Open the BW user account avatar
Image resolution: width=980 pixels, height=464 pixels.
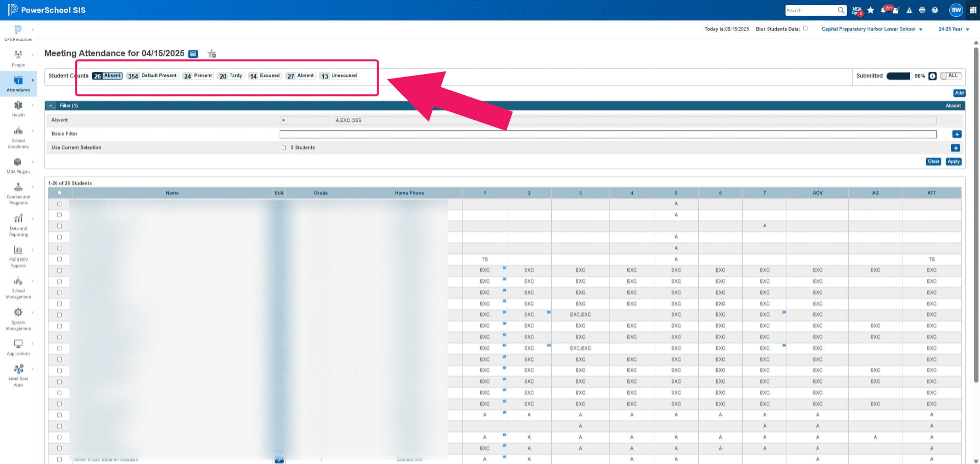click(956, 10)
